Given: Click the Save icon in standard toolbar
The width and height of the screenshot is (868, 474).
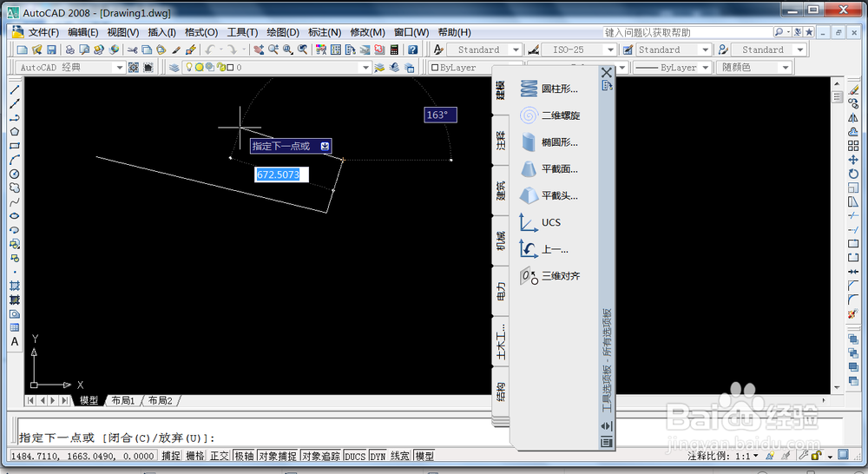Looking at the screenshot, I should (x=51, y=49).
